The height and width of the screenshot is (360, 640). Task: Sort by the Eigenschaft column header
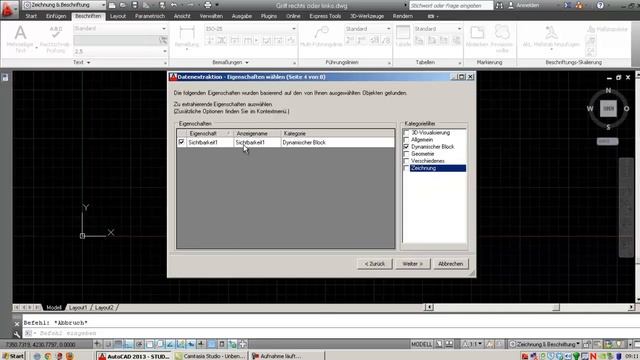pyautogui.click(x=209, y=133)
